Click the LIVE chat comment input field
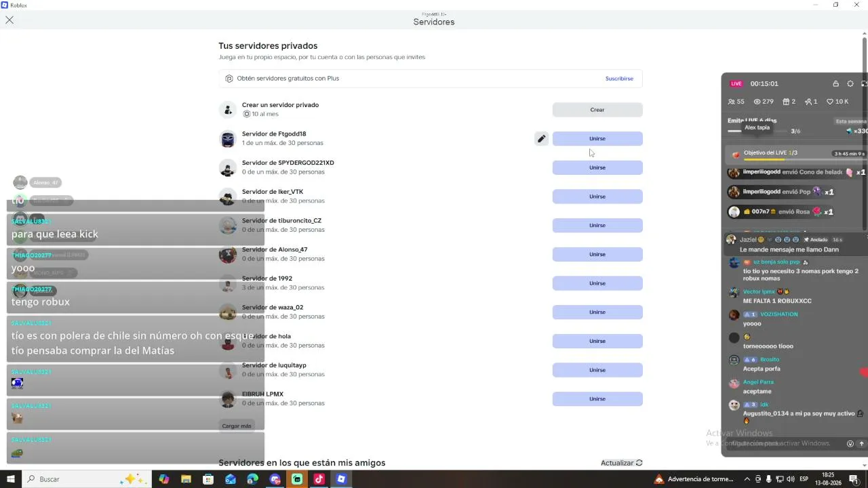Image resolution: width=868 pixels, height=488 pixels. coord(785,444)
